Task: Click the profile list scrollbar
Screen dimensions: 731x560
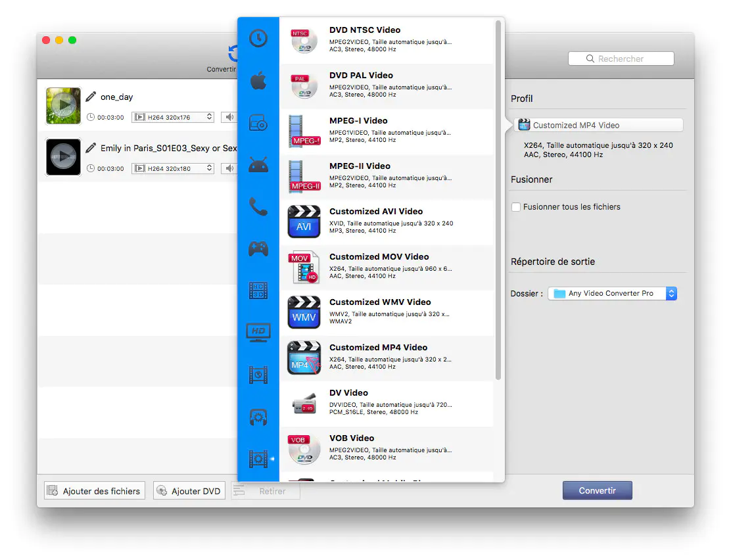Action: point(498,200)
